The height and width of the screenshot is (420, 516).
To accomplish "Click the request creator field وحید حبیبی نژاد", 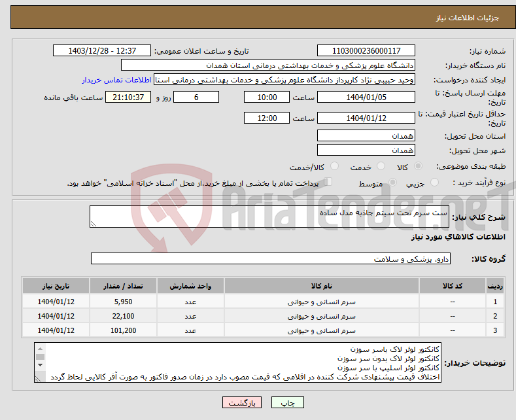I will (284, 80).
